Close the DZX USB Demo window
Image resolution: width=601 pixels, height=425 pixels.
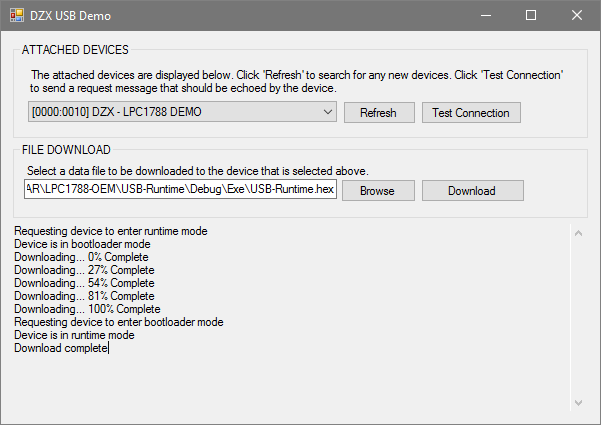577,15
